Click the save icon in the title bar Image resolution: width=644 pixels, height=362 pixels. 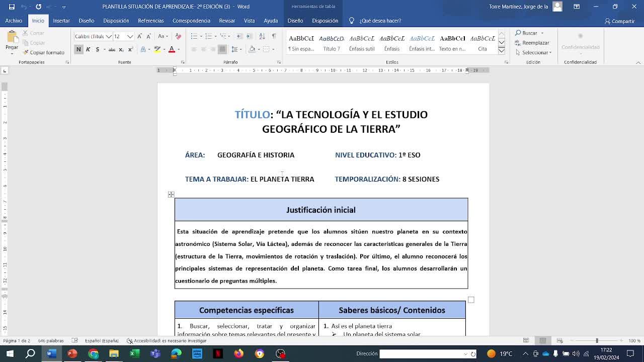coord(12,7)
